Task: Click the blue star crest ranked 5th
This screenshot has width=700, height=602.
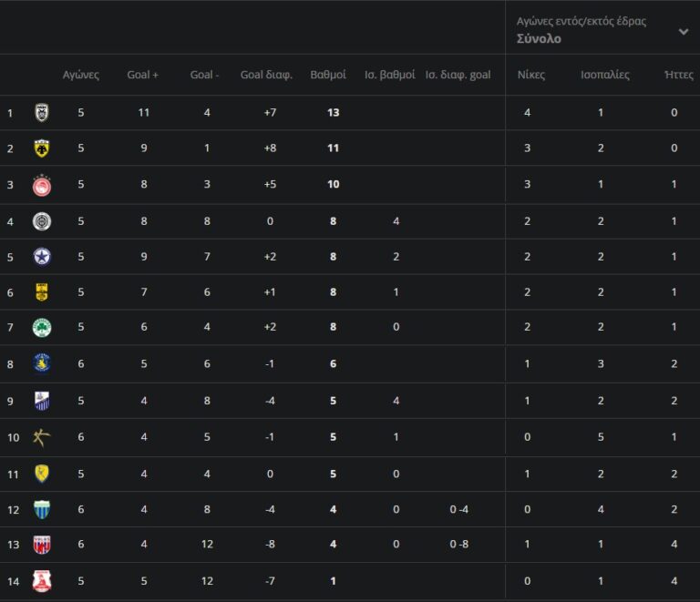Action: point(42,257)
